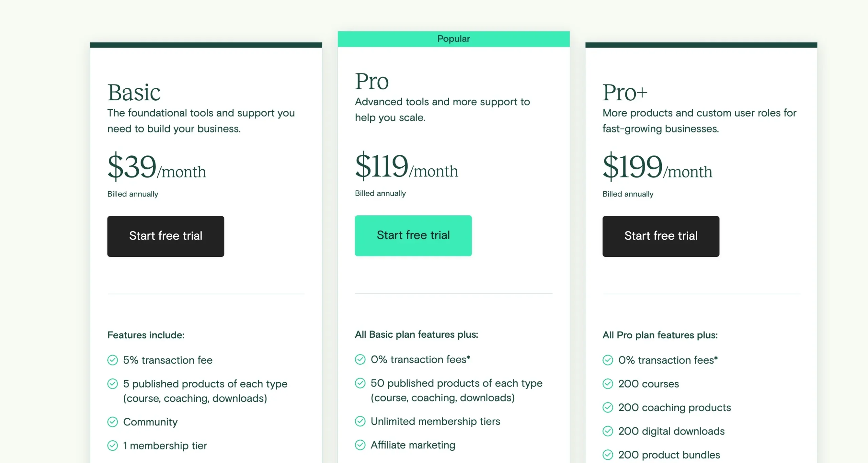Click the $119/month price text
This screenshot has width=868, height=463.
pos(406,166)
